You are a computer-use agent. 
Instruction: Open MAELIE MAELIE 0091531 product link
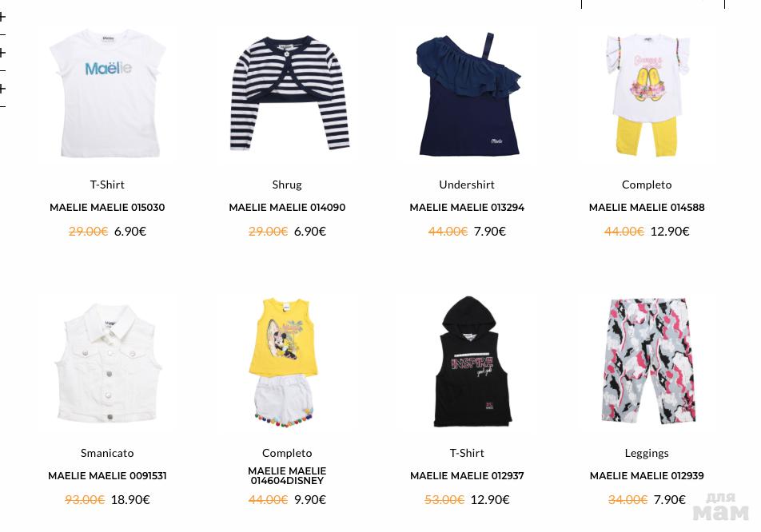[x=107, y=476]
